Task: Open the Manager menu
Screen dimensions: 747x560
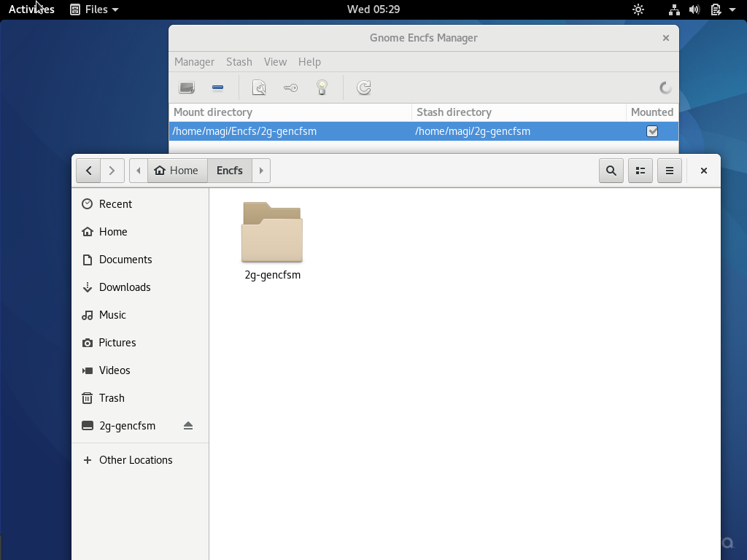Action: point(194,62)
